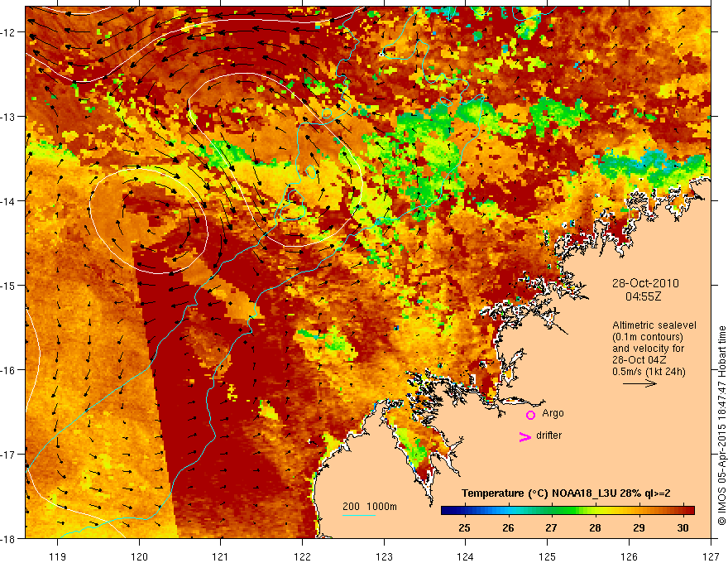The width and height of the screenshot is (728, 563).
Task: Click colorbar value 25
Action: tap(464, 527)
